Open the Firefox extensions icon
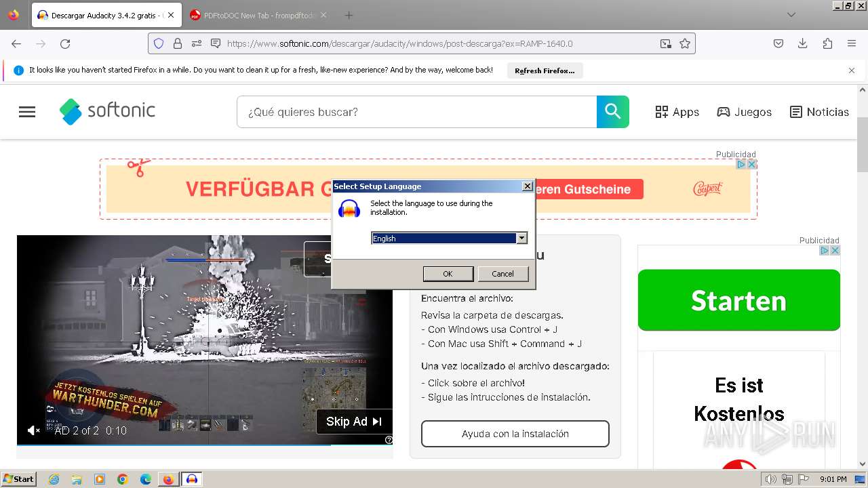The width and height of the screenshot is (868, 488). click(x=827, y=43)
